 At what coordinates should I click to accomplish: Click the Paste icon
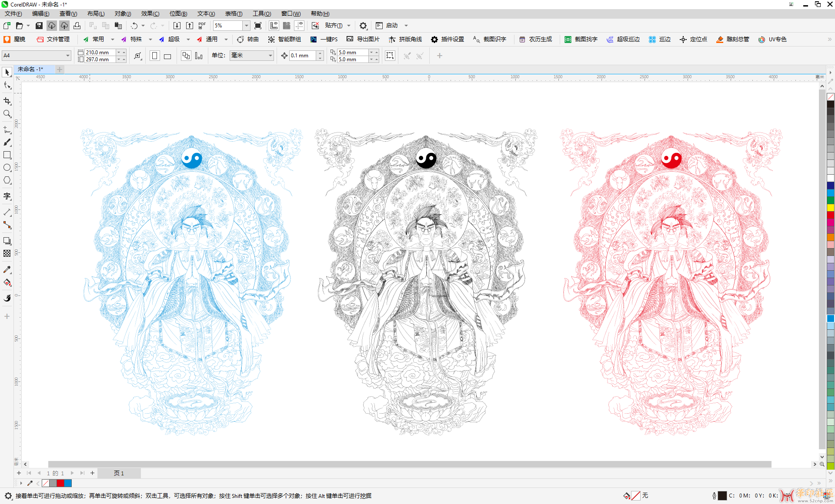tap(118, 26)
